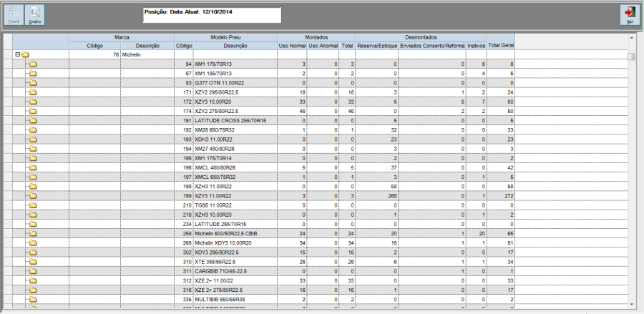
Task: Select model code 258 cell
Action: coord(184,234)
